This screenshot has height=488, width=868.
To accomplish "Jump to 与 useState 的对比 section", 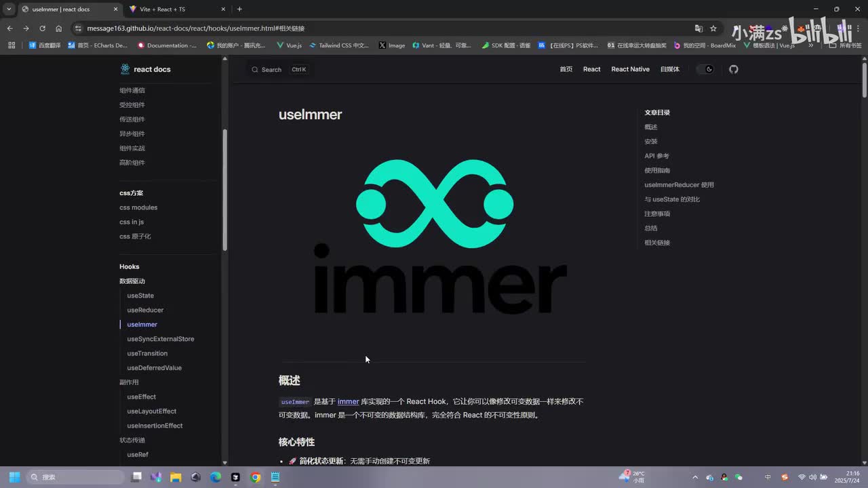I will tap(672, 199).
